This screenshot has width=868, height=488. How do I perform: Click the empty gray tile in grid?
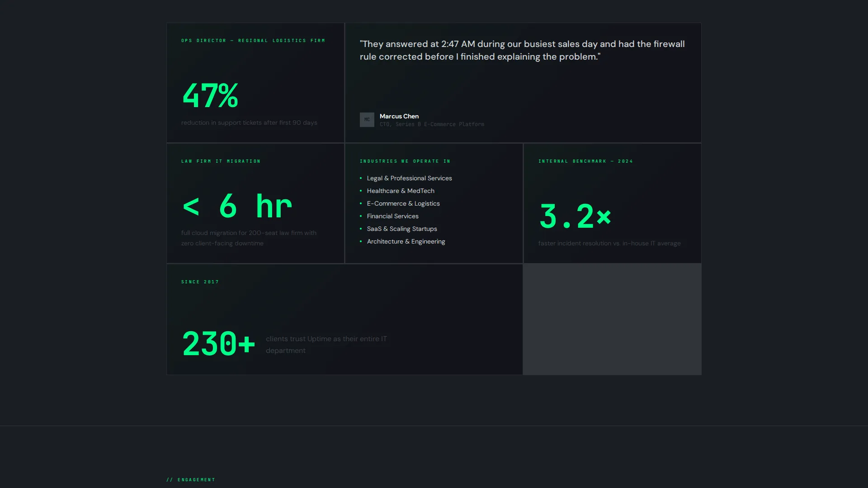coord(612,319)
